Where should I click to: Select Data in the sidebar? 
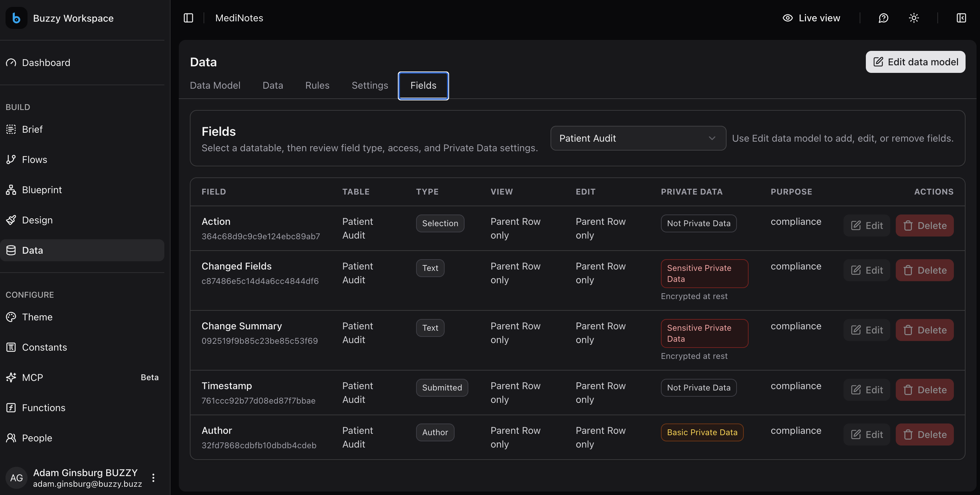pyautogui.click(x=82, y=250)
